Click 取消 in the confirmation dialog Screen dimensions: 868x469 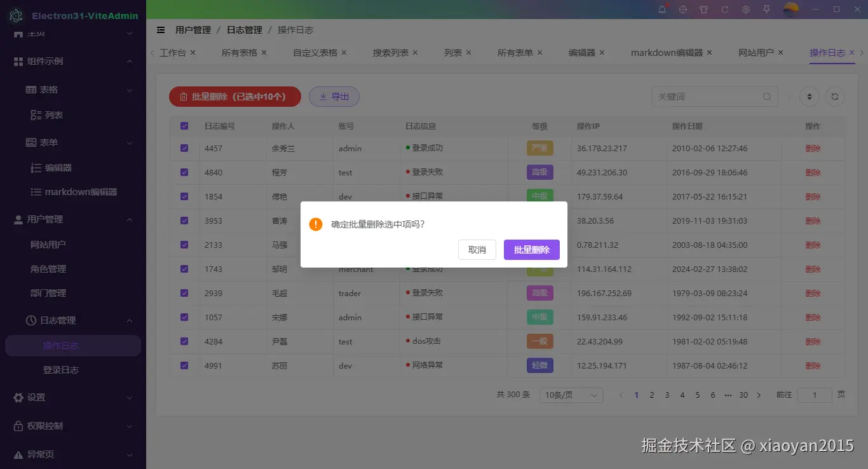pyautogui.click(x=477, y=250)
